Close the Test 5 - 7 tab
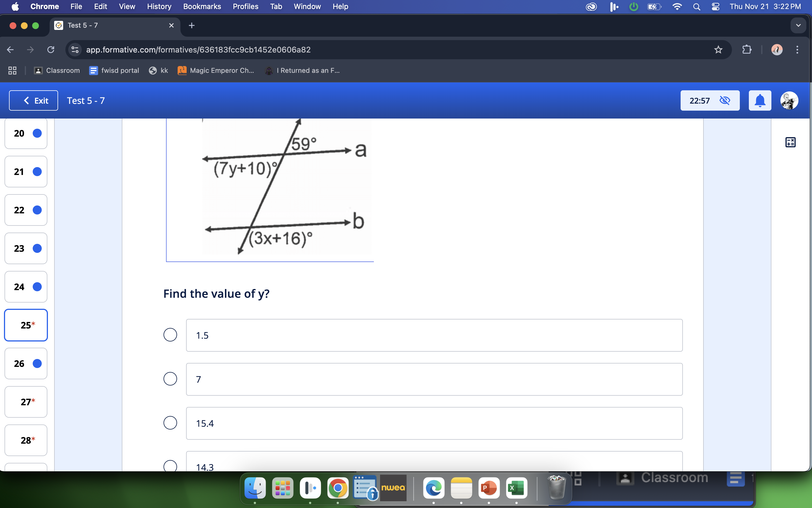 coord(171,25)
